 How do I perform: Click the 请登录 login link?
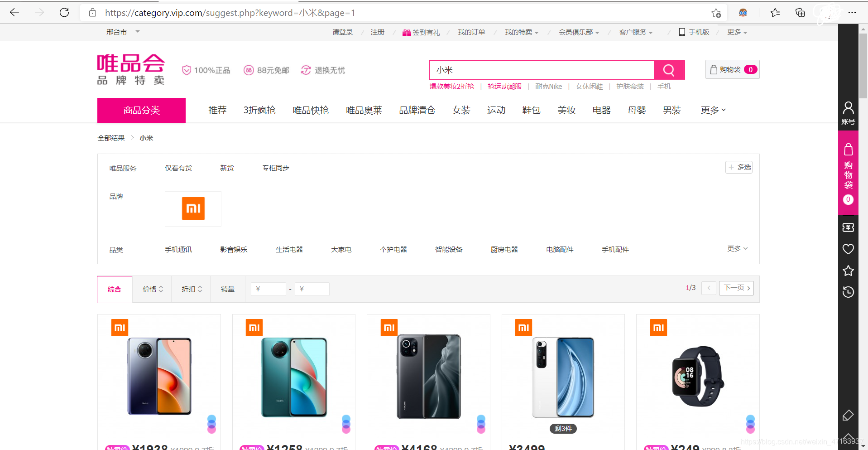click(342, 32)
